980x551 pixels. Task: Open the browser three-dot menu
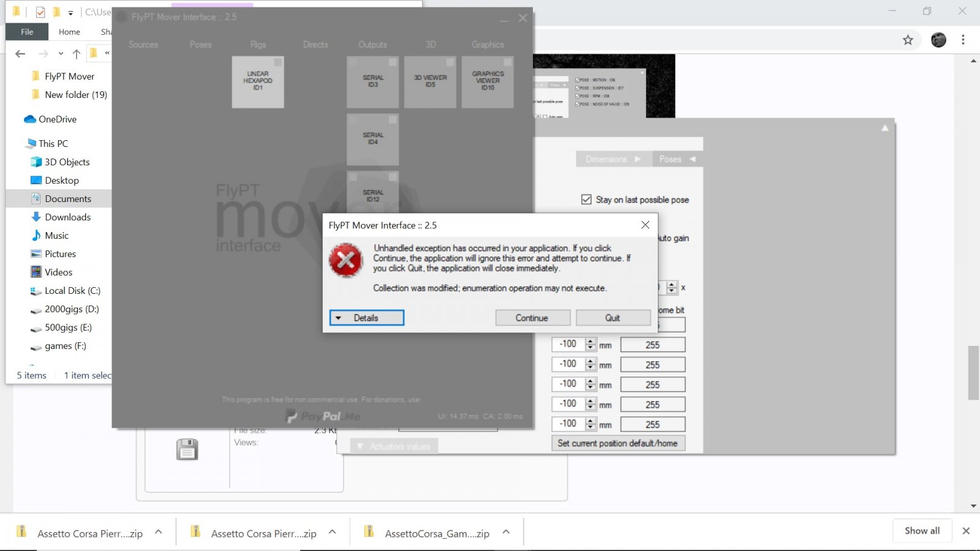point(963,40)
